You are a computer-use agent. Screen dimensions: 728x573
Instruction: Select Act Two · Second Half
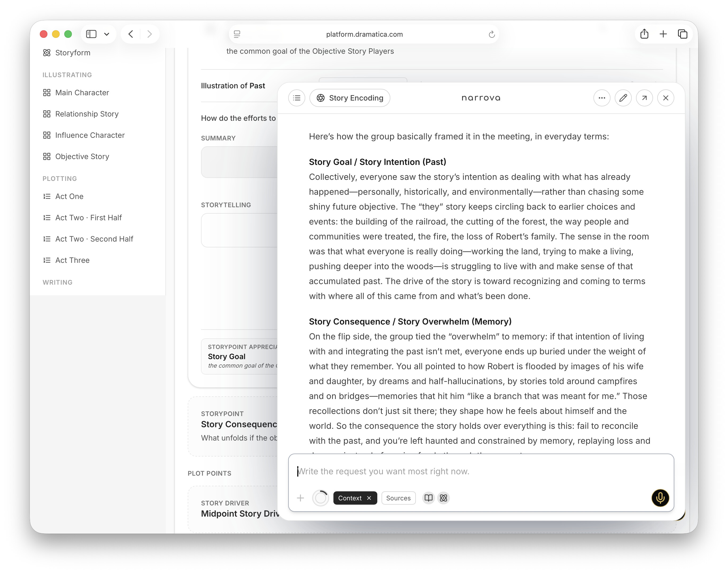(x=94, y=239)
